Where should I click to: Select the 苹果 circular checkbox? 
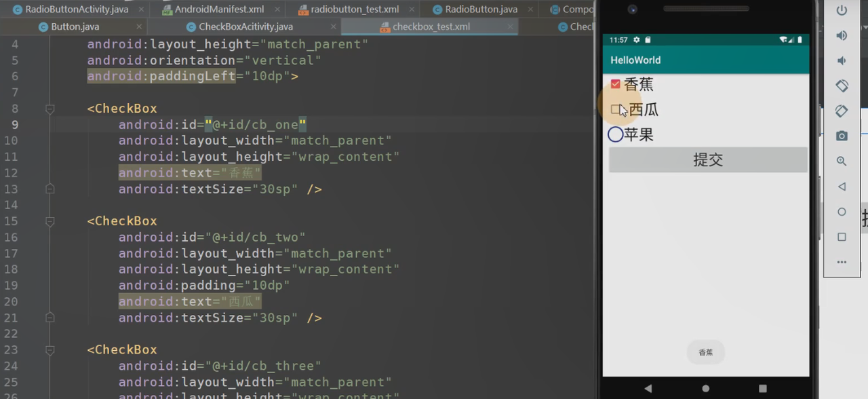coord(615,134)
